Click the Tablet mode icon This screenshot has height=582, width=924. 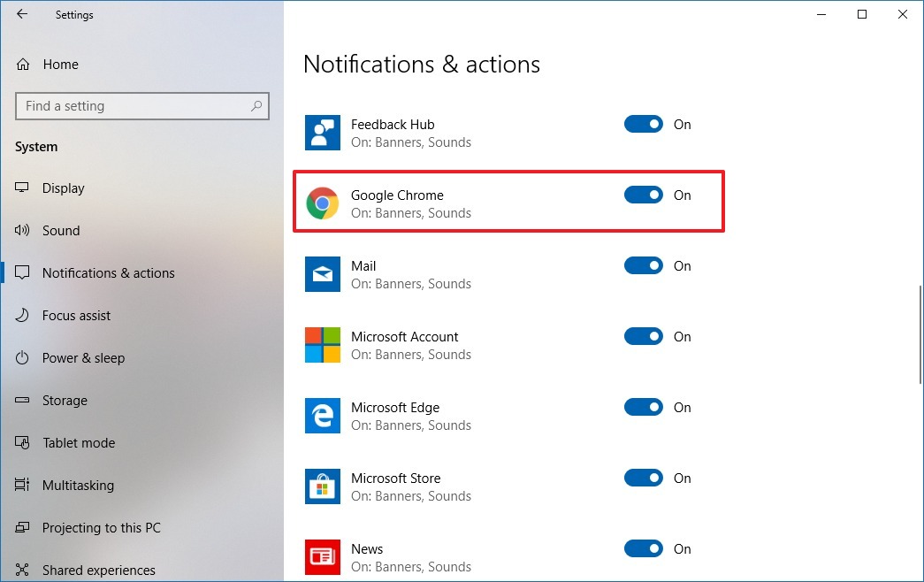click(x=22, y=442)
